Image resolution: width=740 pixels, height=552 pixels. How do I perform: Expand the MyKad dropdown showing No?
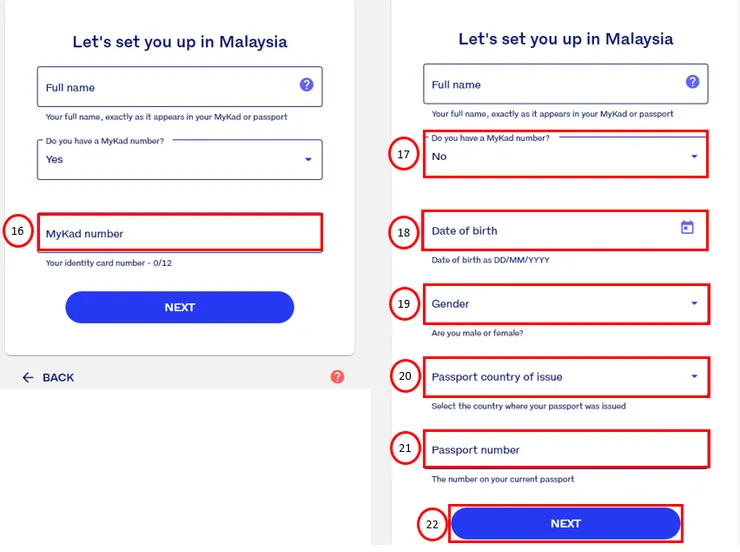[x=694, y=157]
